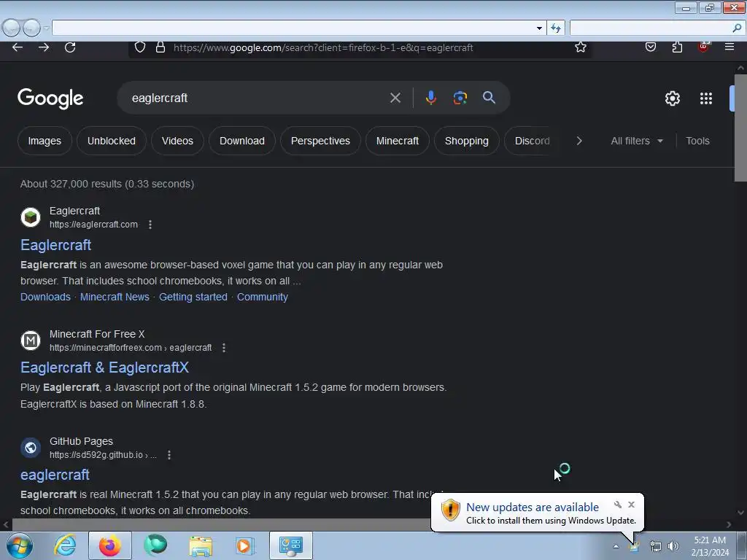Screen dimensions: 747x560
Task: Select the Videos filter chip
Action: pyautogui.click(x=177, y=141)
